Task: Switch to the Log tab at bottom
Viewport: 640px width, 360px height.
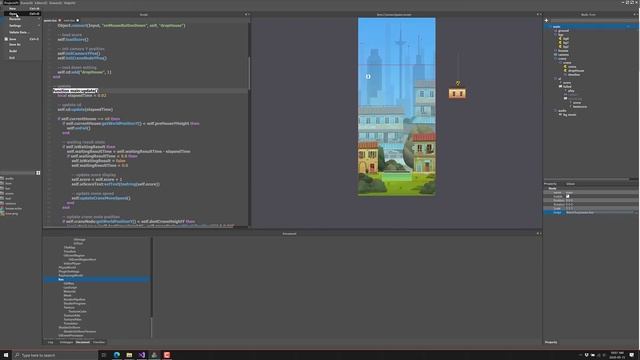Action: (x=51, y=342)
